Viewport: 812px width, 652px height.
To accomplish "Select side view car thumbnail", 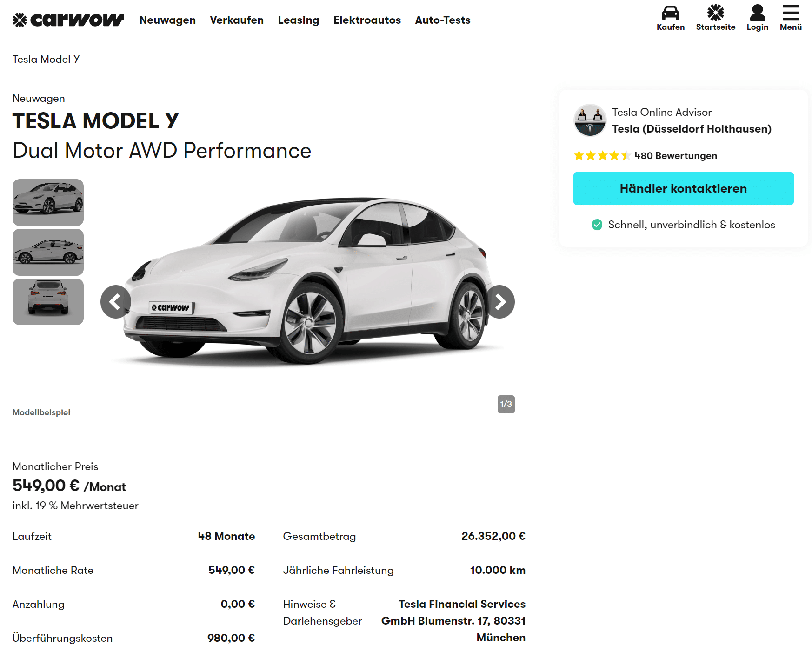I will pos(48,252).
